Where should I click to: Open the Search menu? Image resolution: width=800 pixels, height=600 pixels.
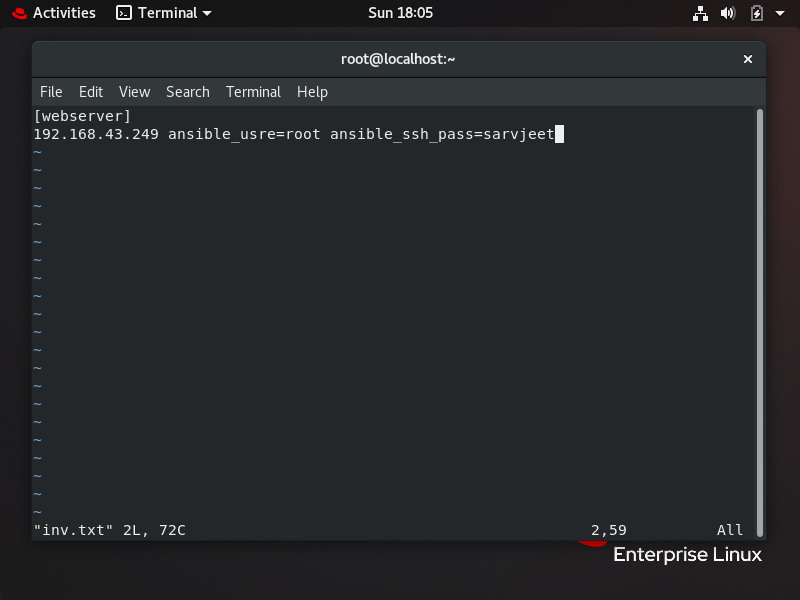coord(188,92)
